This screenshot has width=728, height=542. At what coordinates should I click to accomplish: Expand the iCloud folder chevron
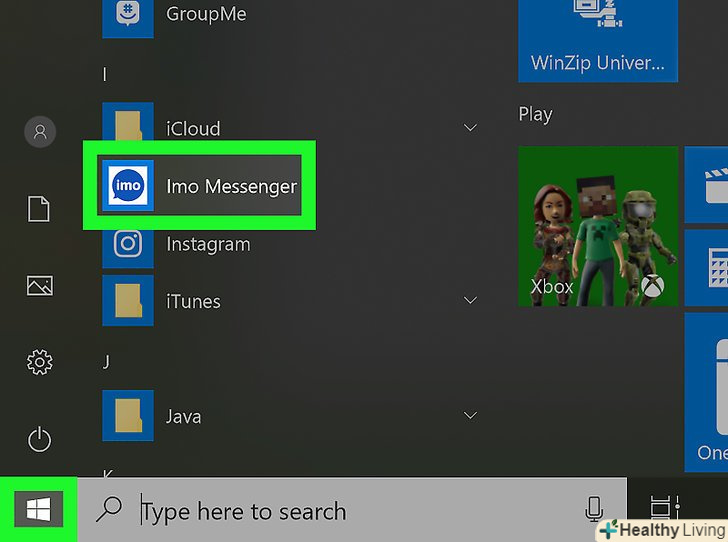[470, 128]
